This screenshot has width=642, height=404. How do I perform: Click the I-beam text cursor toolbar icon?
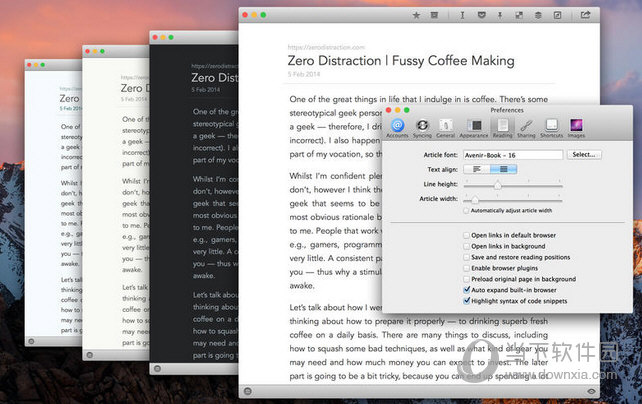pyautogui.click(x=462, y=15)
